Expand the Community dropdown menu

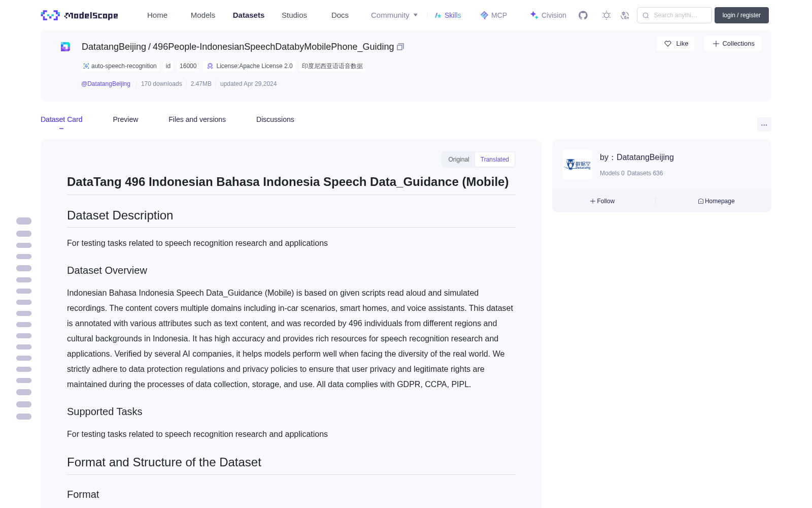click(x=394, y=15)
